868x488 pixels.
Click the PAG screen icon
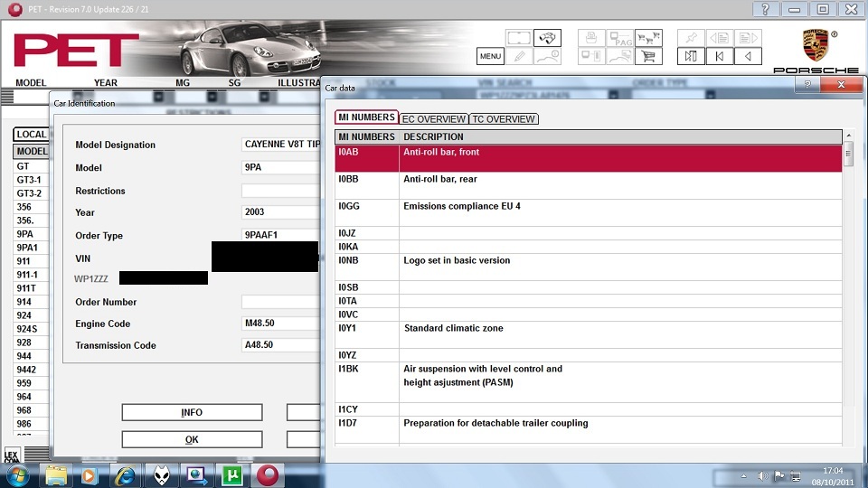tap(620, 38)
